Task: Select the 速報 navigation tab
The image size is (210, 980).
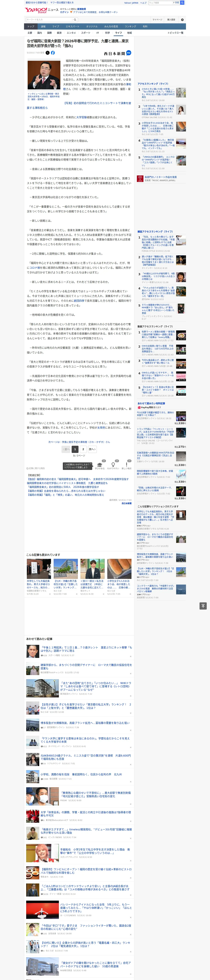Action: pos(43,27)
